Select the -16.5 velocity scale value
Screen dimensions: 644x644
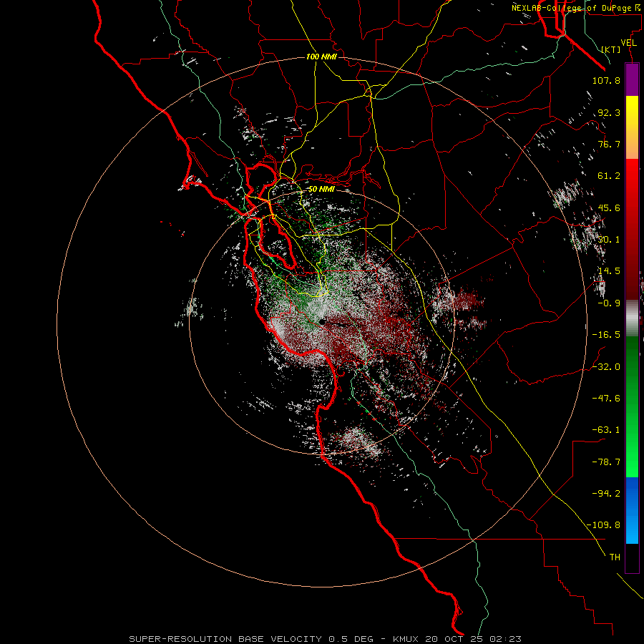[606, 335]
